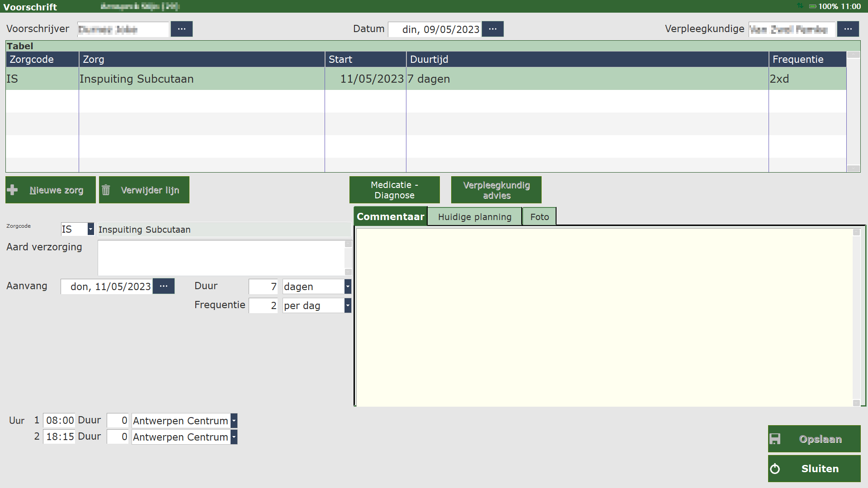
Task: Open the Verpleegkundige lookup ellipsis button
Action: pyautogui.click(x=848, y=29)
